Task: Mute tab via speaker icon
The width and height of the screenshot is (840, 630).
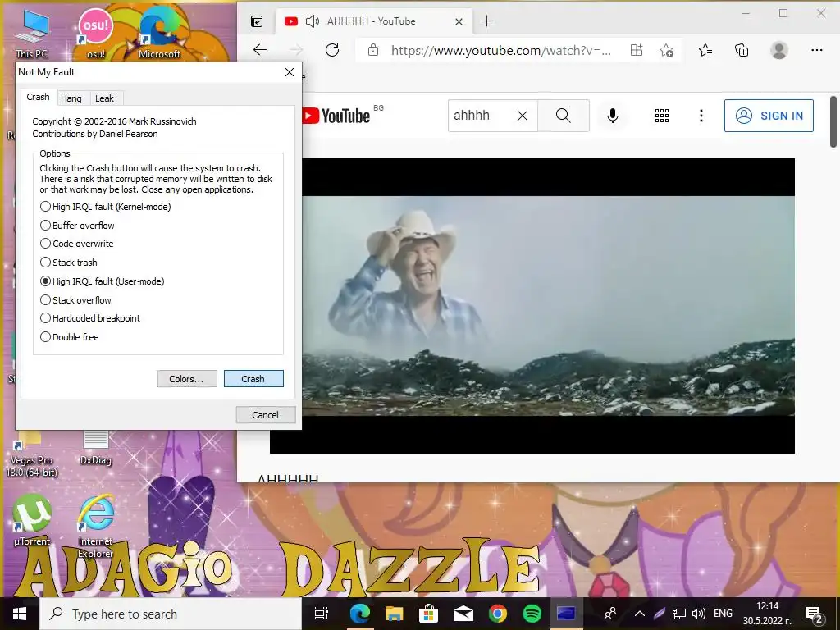Action: click(x=312, y=21)
